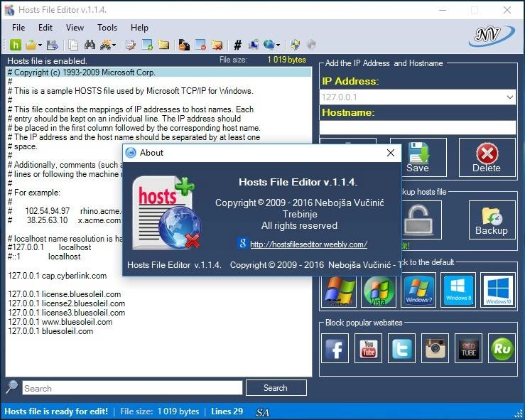Click the yellow new folder toolbar icon
525x420 pixels.
[x=163, y=45]
